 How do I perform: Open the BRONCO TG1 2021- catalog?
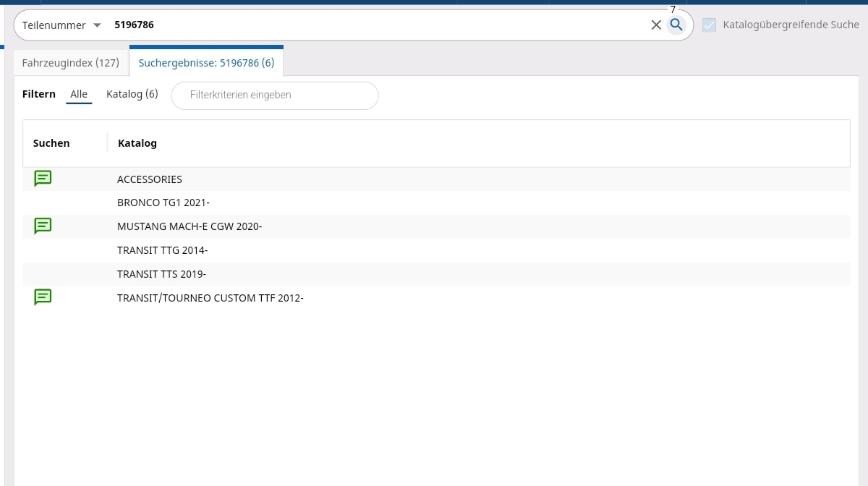pos(163,203)
